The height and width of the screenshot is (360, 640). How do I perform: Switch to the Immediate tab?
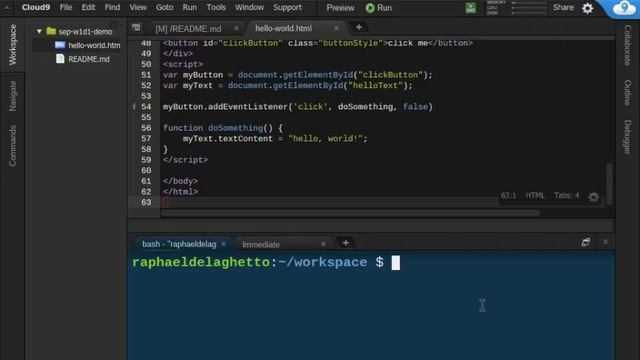[261, 244]
